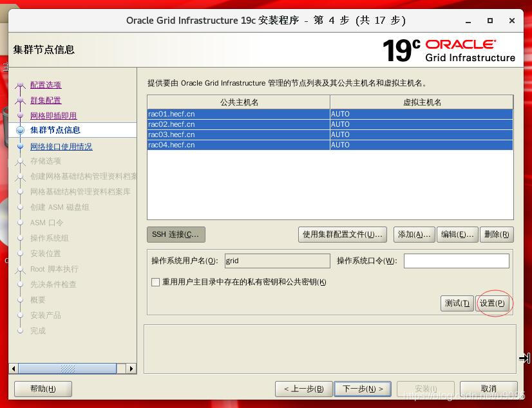
Task: Select 集群节点信息 step in sidebar
Action: 55,130
